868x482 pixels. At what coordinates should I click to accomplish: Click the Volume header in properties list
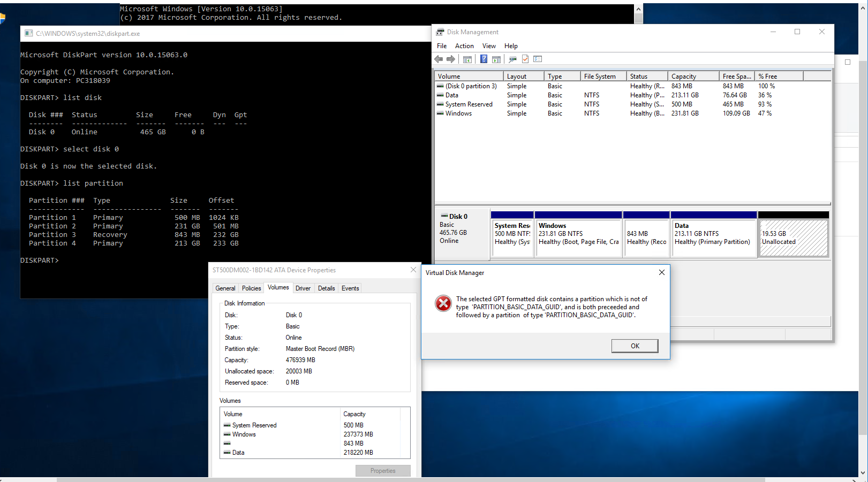[281, 414]
